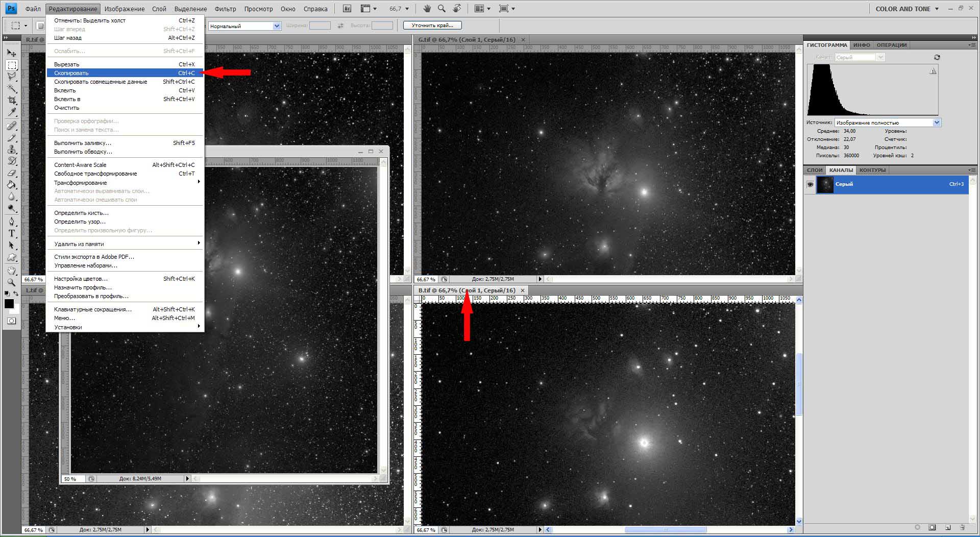This screenshot has width=980, height=537.
Task: Select the Crop tool in toolbox
Action: pyautogui.click(x=12, y=100)
